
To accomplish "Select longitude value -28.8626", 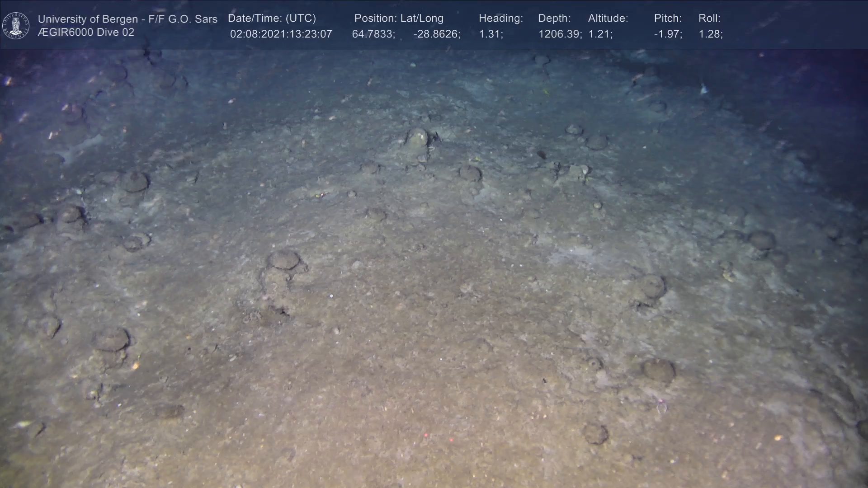I will click(436, 34).
